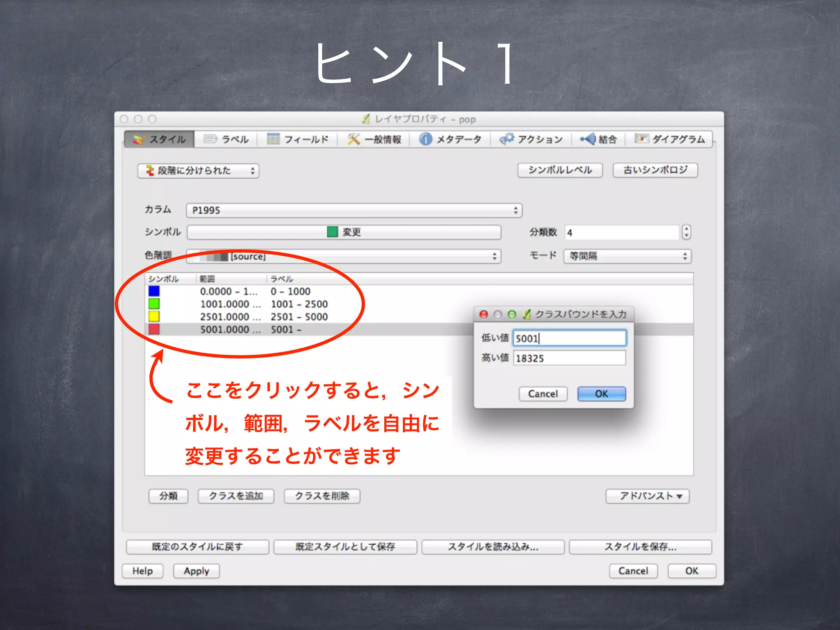Open the ラベル tab
This screenshot has height=630, width=840.
point(226,139)
